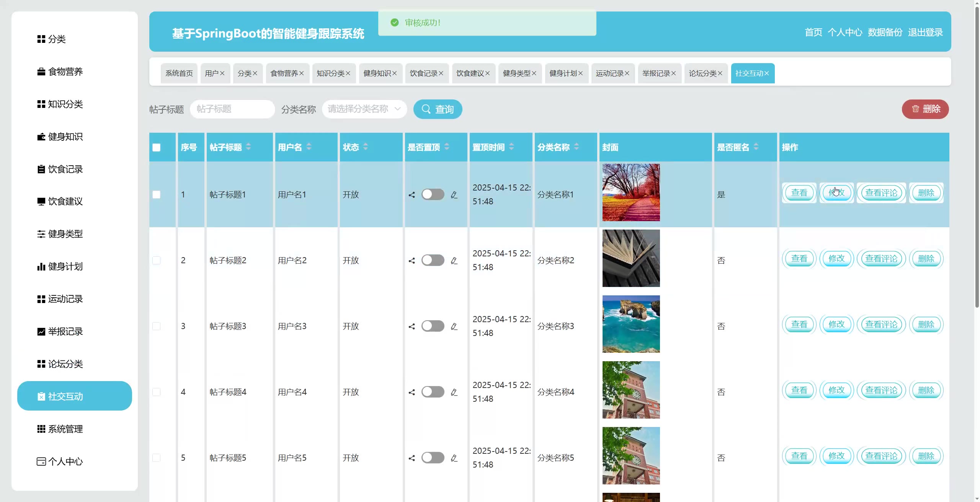Toggle the 是否置顶 switch for row 3
The width and height of the screenshot is (980, 502).
coord(433,326)
